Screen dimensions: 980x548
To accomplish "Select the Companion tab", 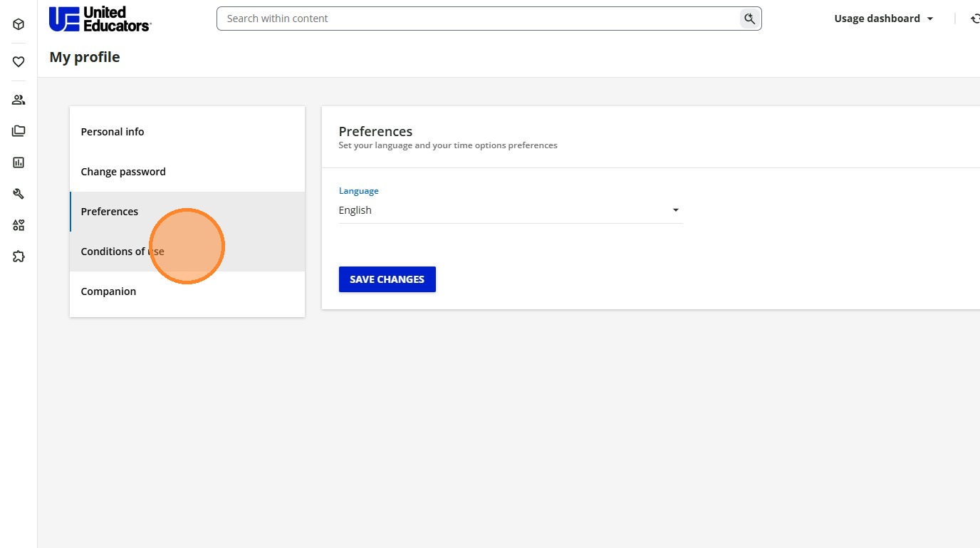I will 187,291.
